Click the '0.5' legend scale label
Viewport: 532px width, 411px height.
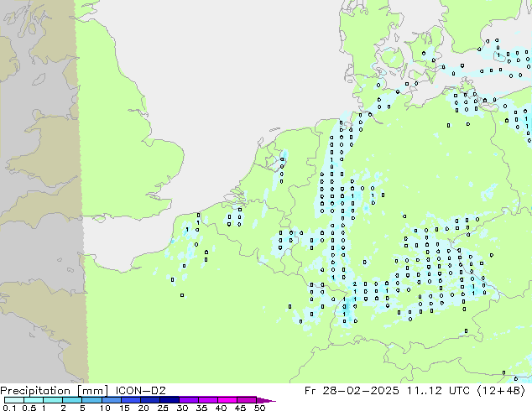coord(29,408)
